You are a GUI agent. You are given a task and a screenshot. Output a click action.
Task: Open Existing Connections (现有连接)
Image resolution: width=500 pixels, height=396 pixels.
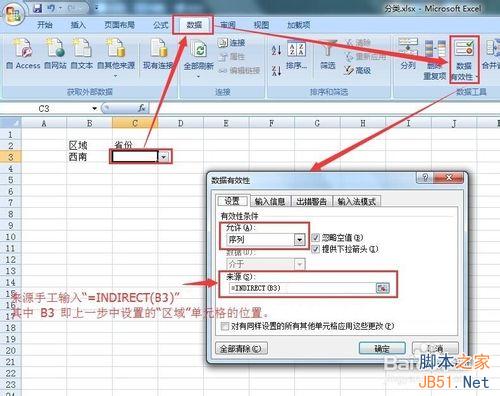(x=158, y=54)
